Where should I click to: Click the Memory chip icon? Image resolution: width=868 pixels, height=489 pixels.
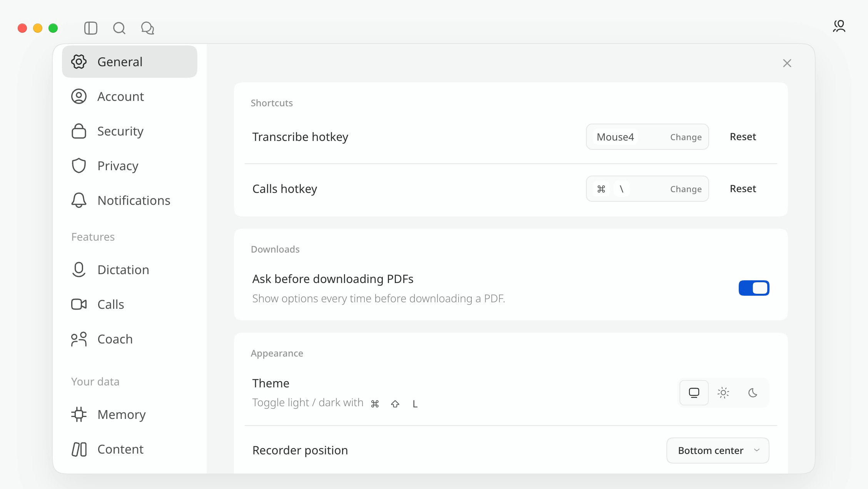coord(79,414)
